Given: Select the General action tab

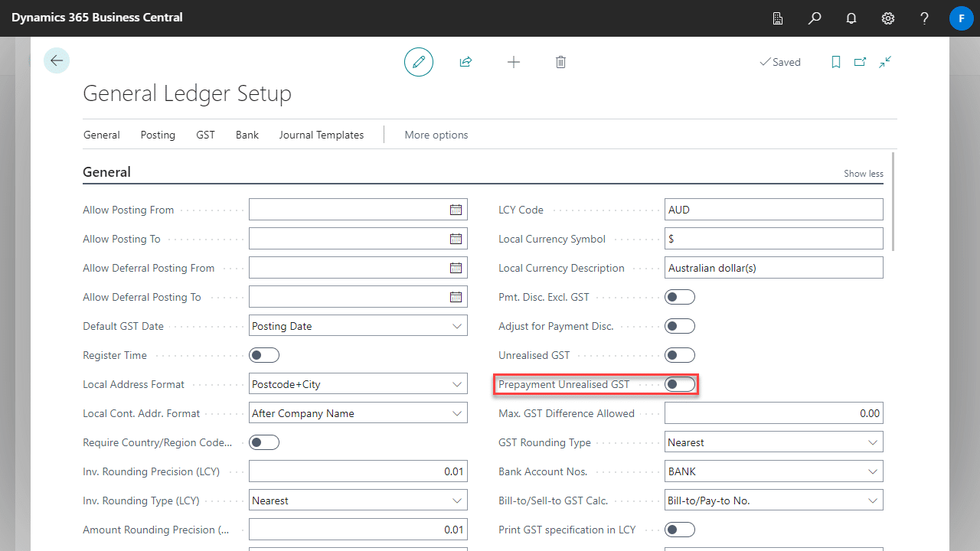Looking at the screenshot, I should [101, 135].
